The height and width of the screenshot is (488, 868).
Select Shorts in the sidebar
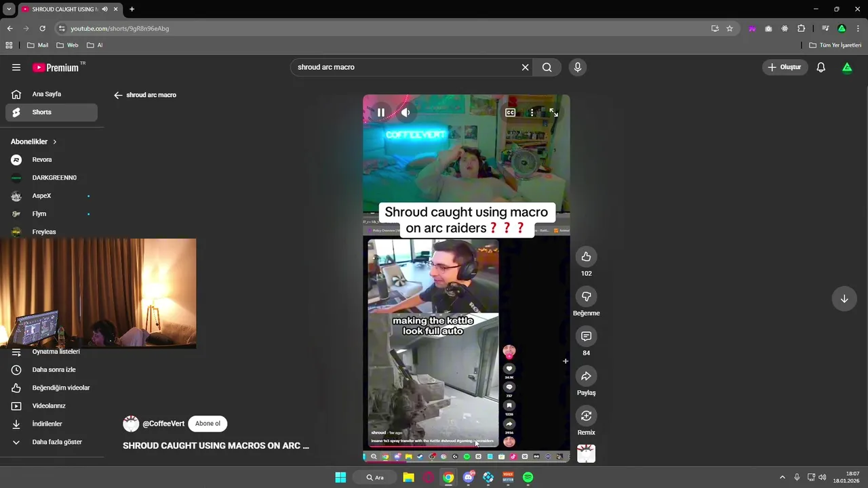tap(52, 113)
